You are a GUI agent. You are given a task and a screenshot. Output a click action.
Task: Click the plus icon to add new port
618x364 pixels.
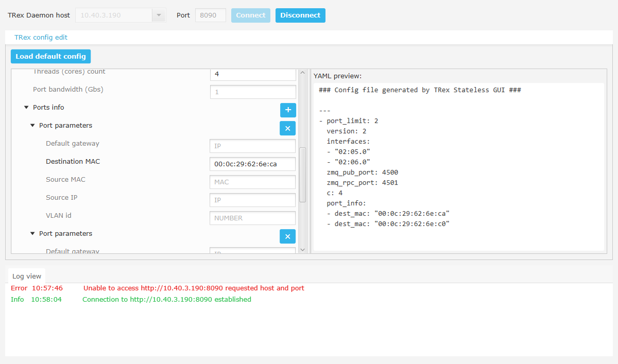[x=288, y=110]
